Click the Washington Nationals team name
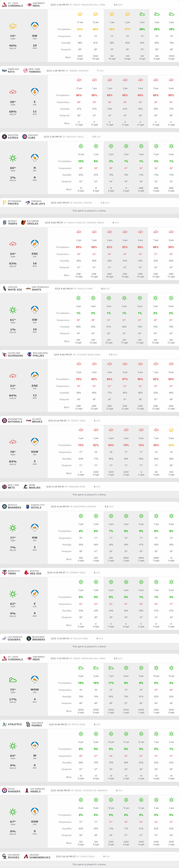 15,421
